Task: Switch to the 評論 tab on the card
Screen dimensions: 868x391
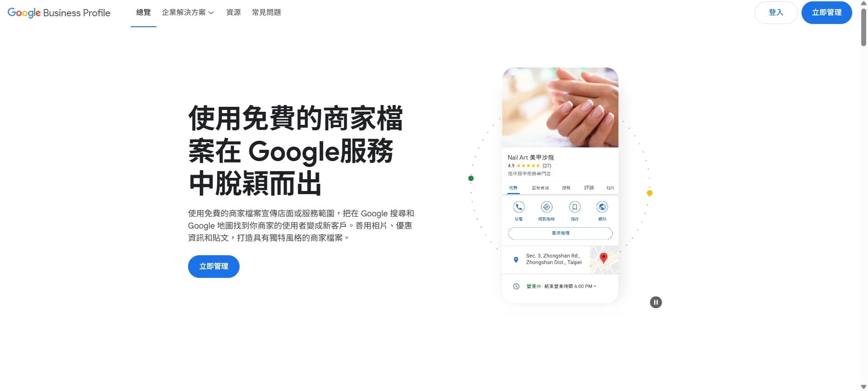Action: click(589, 188)
